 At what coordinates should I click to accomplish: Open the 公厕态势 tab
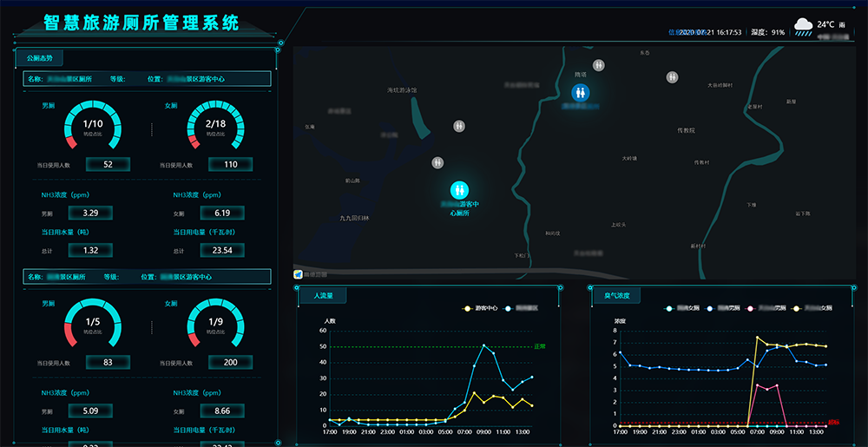pos(39,58)
